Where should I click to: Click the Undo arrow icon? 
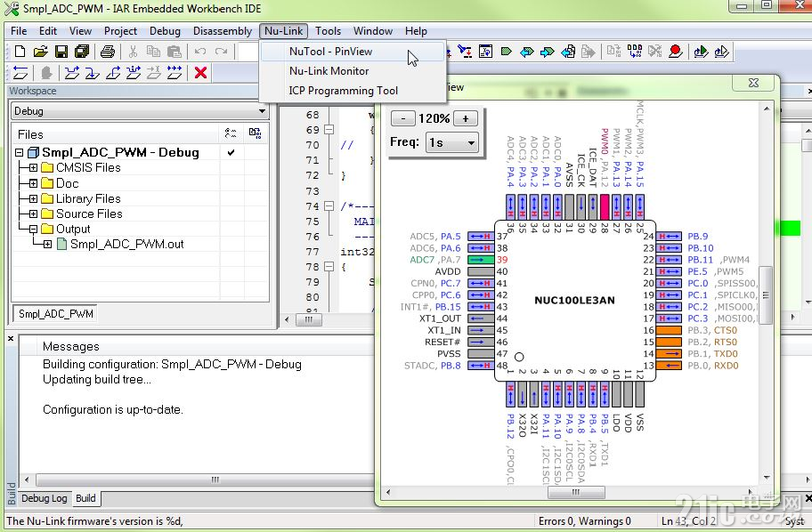[200, 52]
